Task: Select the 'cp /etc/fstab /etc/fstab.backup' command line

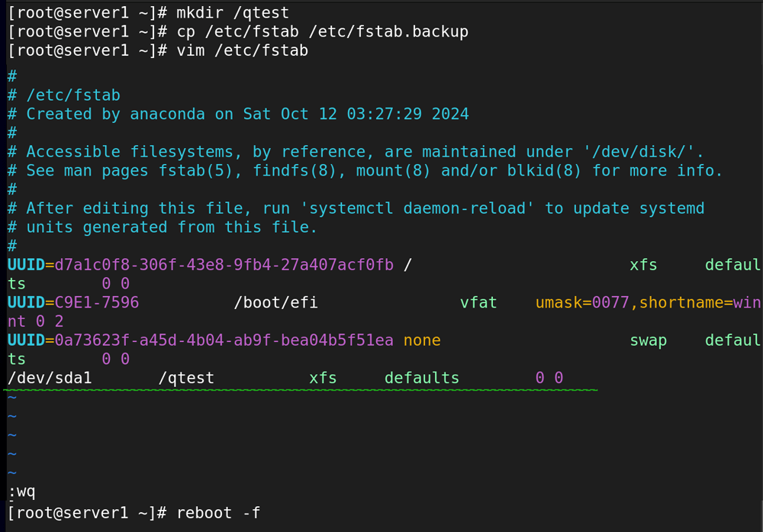Action: [238, 31]
